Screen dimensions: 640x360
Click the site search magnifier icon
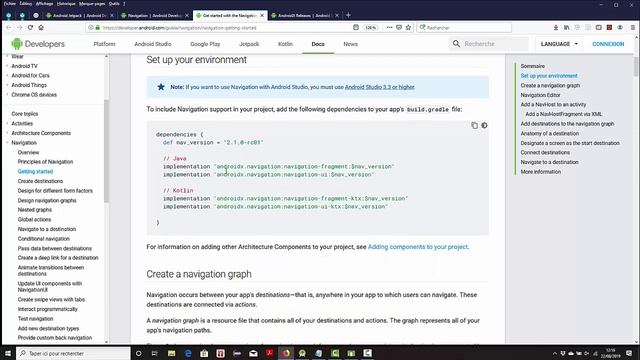point(456,44)
